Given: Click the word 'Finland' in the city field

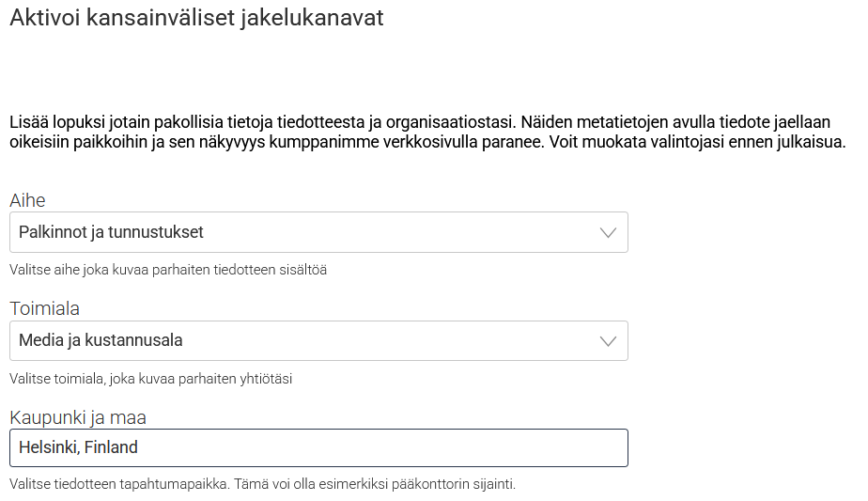Looking at the screenshot, I should (x=111, y=448).
